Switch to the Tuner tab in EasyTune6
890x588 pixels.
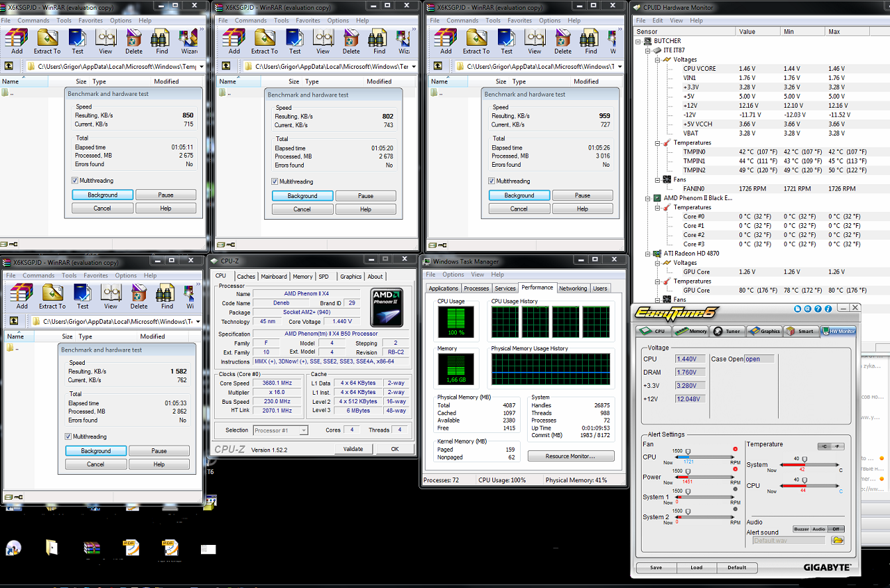(x=728, y=331)
